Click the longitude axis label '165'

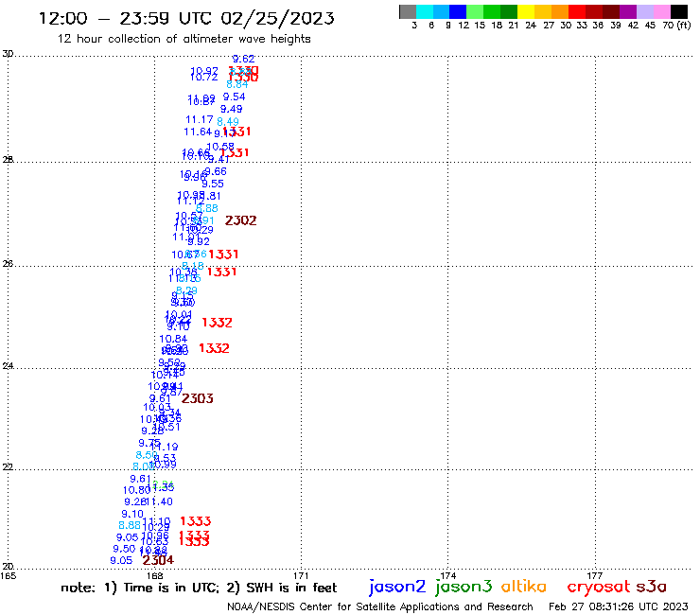coord(8,575)
